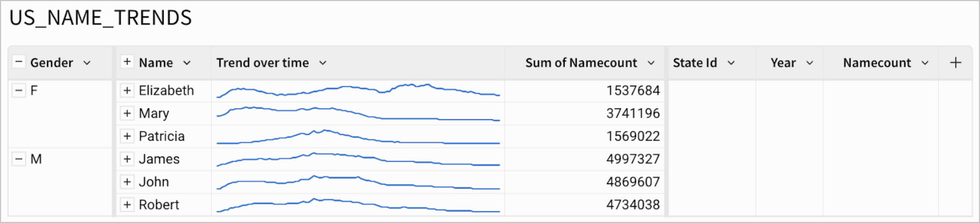Open Name column dropdown arrow
The image size is (980, 223).
pyautogui.click(x=187, y=63)
